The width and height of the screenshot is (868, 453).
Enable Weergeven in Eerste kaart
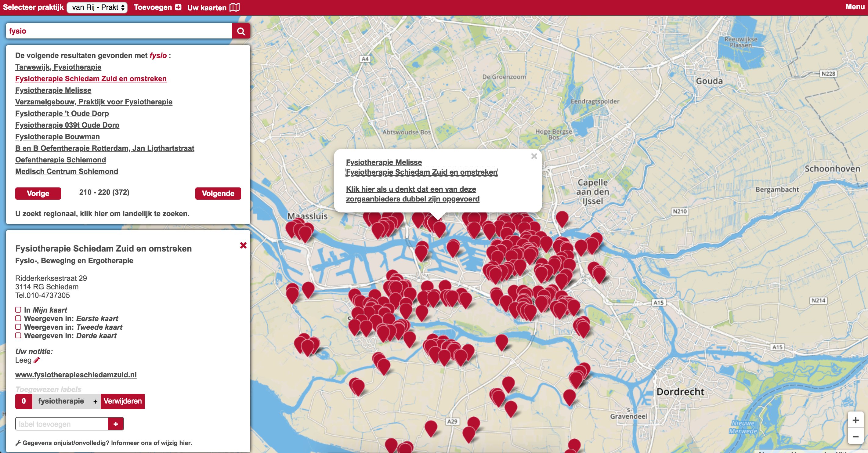18,318
